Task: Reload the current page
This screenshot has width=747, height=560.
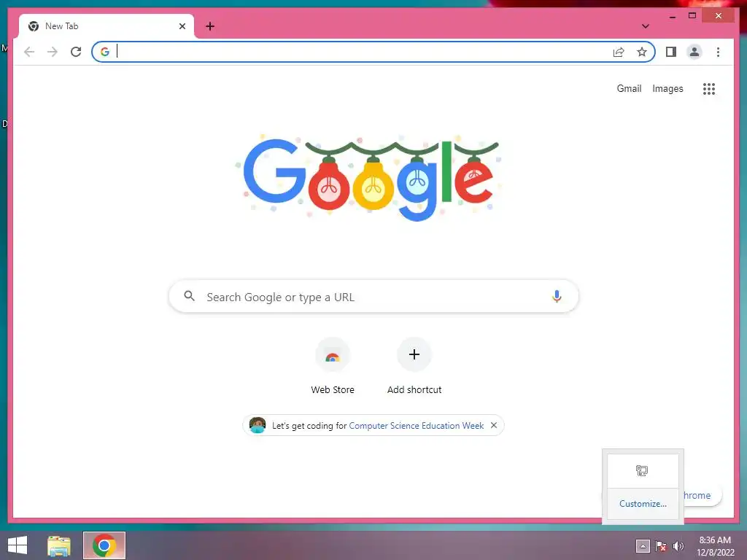Action: (x=76, y=52)
